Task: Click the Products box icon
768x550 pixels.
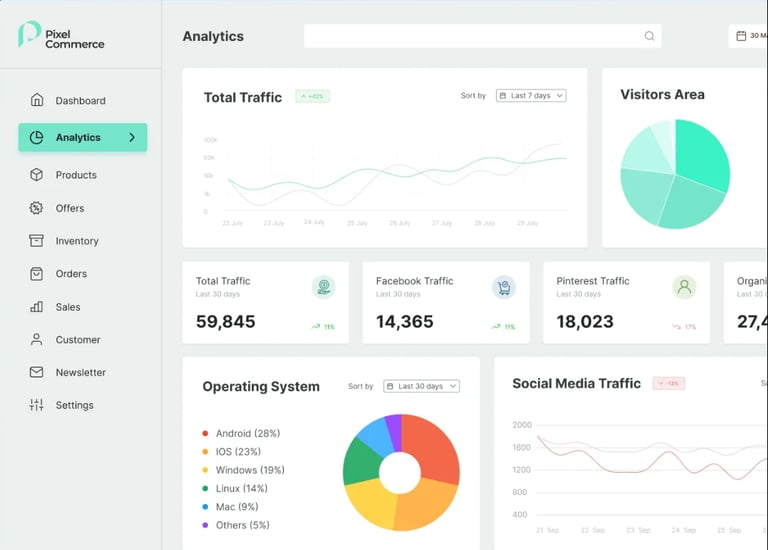Action: pyautogui.click(x=37, y=175)
